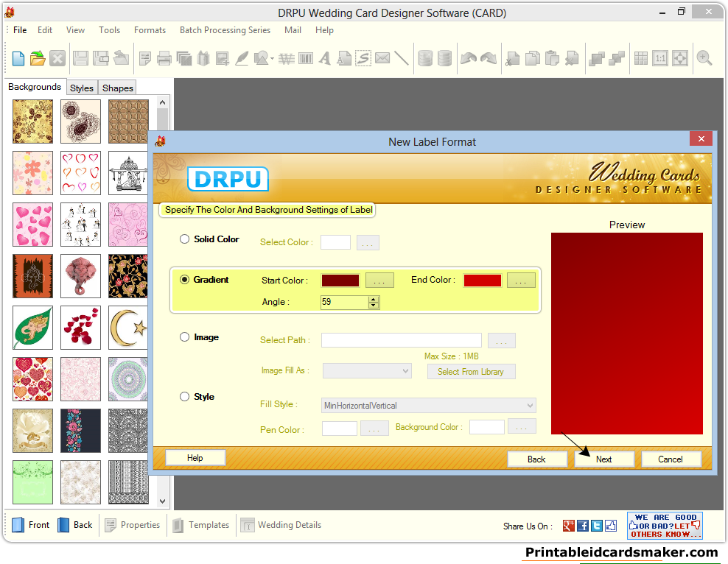Viewport: 728px width, 564px height.
Task: Open the Mail menu
Action: 293,30
